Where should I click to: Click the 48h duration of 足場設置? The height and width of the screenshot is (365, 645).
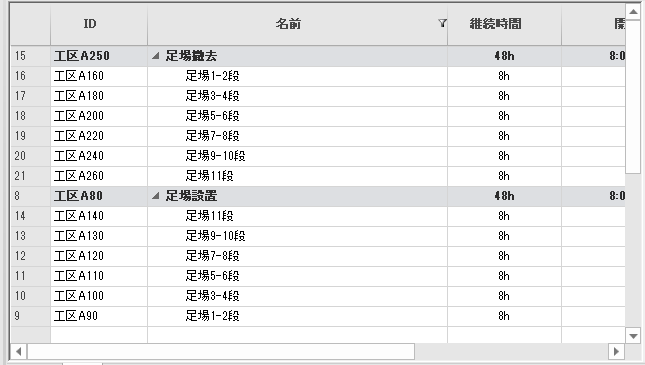[x=504, y=196]
